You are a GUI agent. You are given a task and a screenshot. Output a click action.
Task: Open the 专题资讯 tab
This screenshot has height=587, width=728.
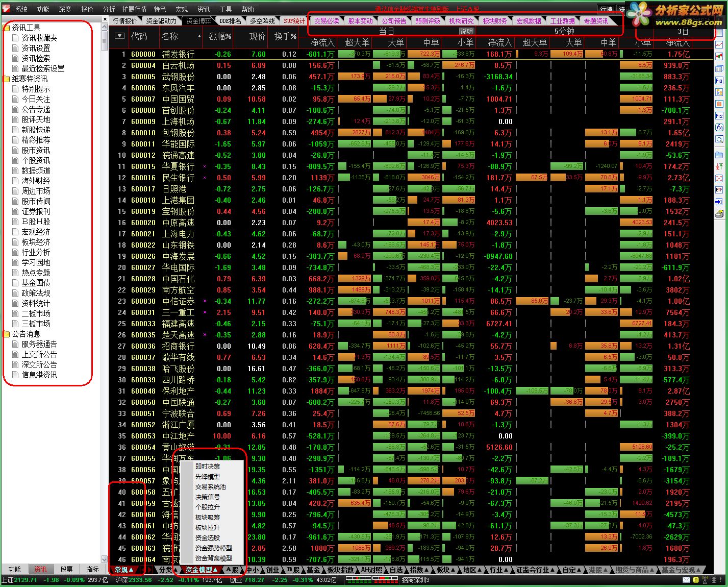pos(596,21)
